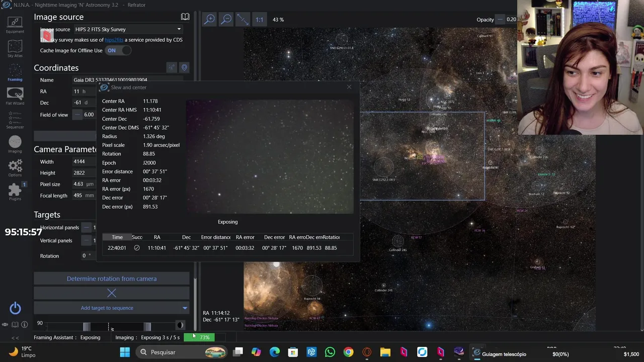Image resolution: width=644 pixels, height=362 pixels.
Task: Open WhatsApp from the taskbar
Action: click(330, 352)
